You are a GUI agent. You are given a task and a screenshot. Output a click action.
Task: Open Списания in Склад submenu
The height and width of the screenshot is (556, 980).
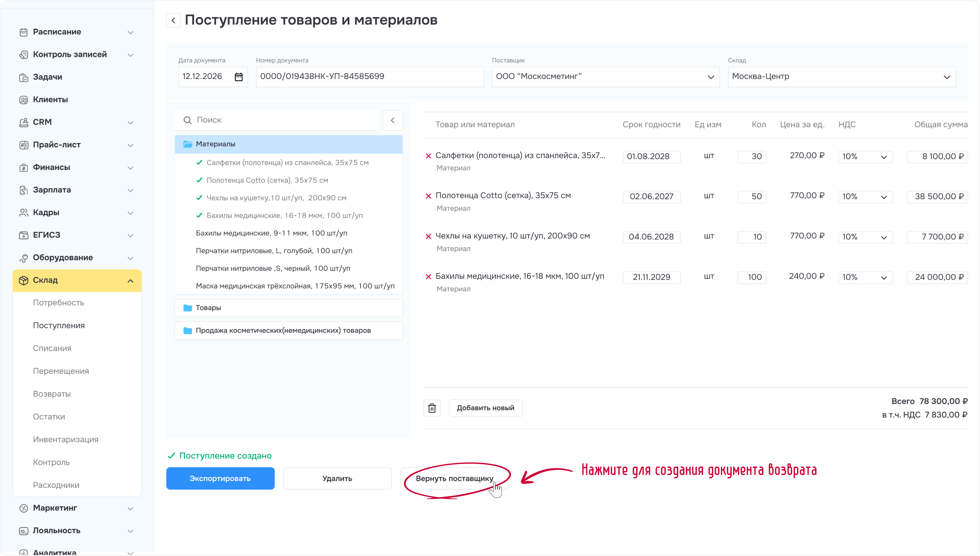point(52,349)
